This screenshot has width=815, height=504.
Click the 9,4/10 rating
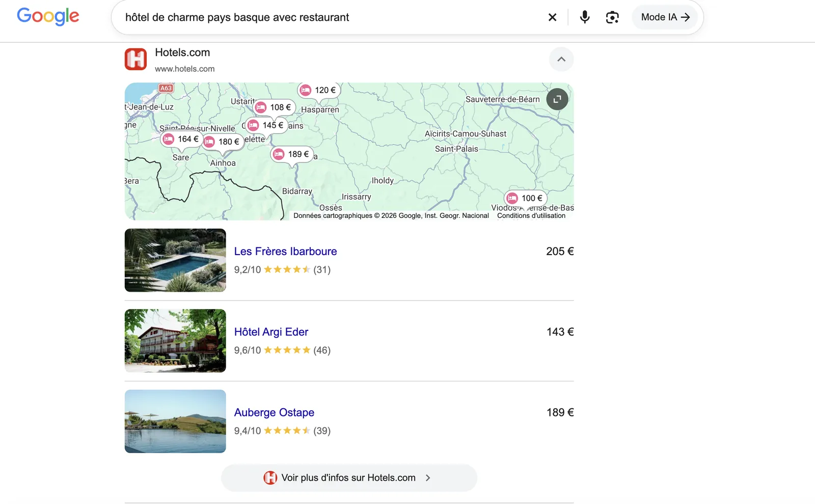248,431
